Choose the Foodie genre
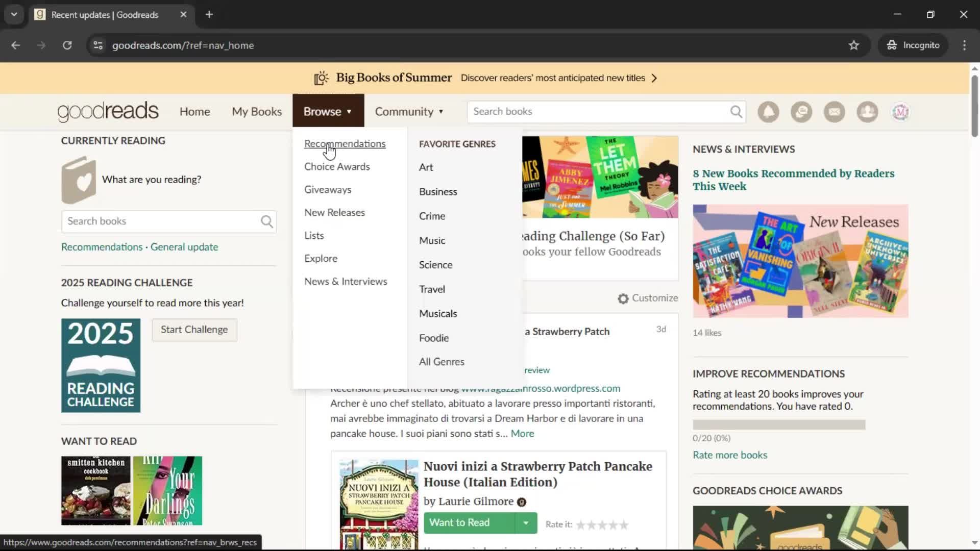This screenshot has width=980, height=551. click(x=434, y=338)
